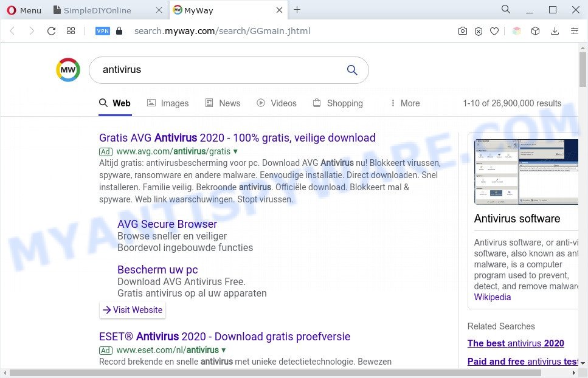Open the Bescherm uw pc sitelink
Viewport: 588px width, 378px height.
click(x=157, y=269)
